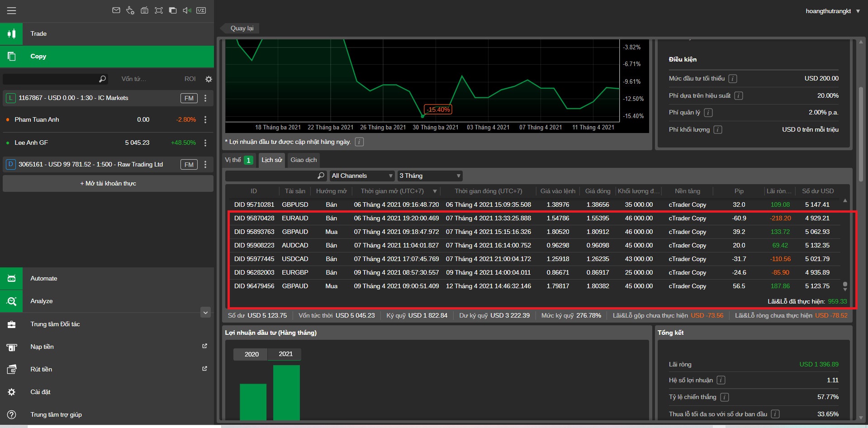
Task: Click the Quay lại back button
Action: tap(242, 28)
